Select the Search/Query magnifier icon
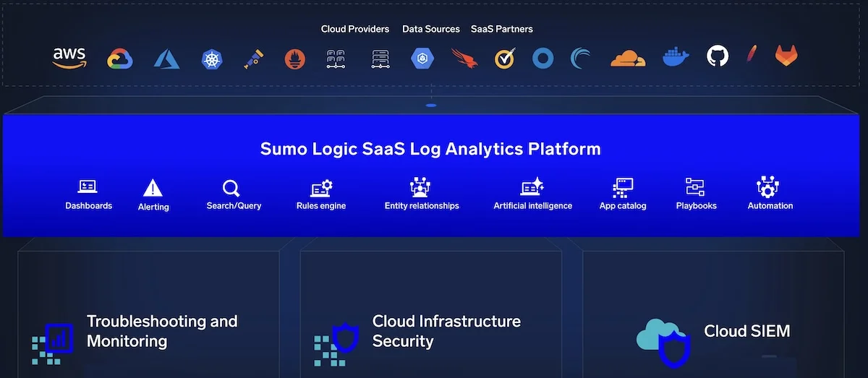The height and width of the screenshot is (378, 868). [231, 189]
